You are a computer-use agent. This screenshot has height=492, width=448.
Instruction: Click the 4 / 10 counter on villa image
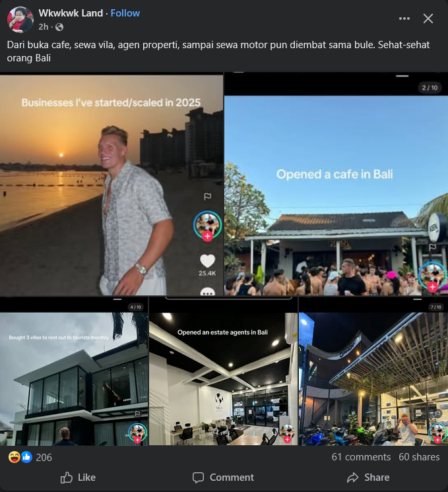[136, 307]
